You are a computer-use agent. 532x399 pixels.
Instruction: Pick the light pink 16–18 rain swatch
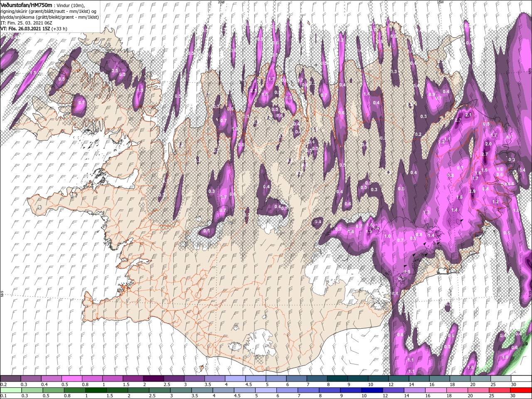436,390
